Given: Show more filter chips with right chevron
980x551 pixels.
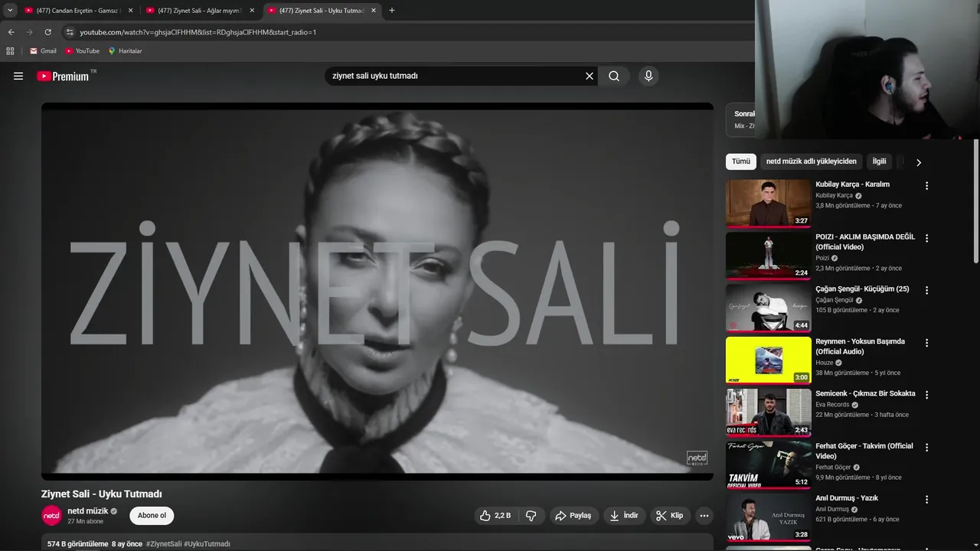Looking at the screenshot, I should [x=919, y=162].
